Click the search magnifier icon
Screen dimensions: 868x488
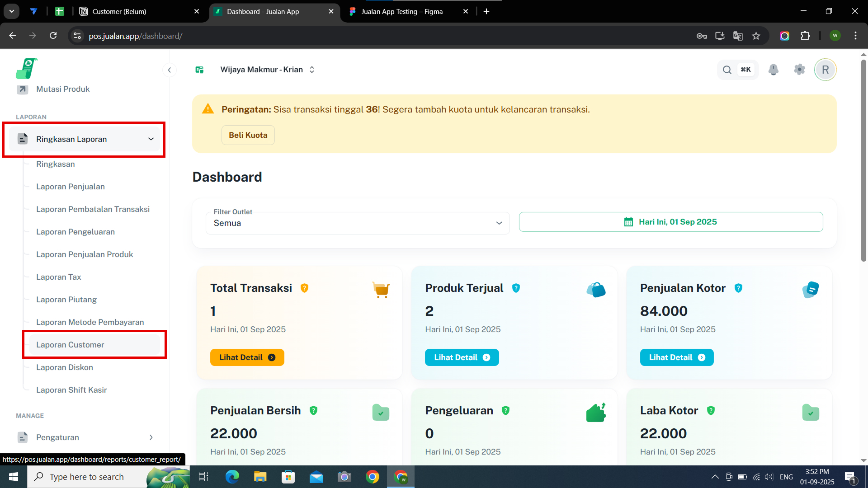pyautogui.click(x=727, y=70)
